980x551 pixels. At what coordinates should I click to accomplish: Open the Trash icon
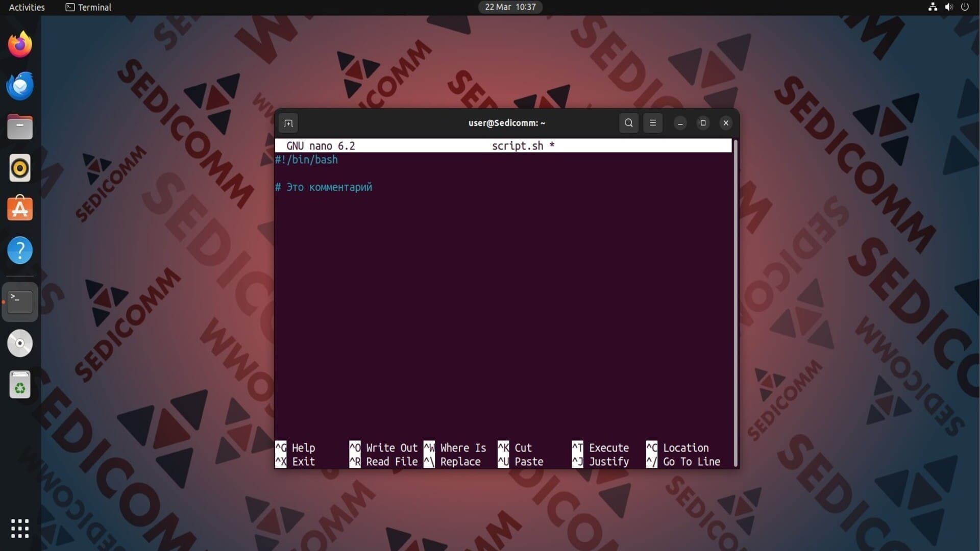point(20,385)
